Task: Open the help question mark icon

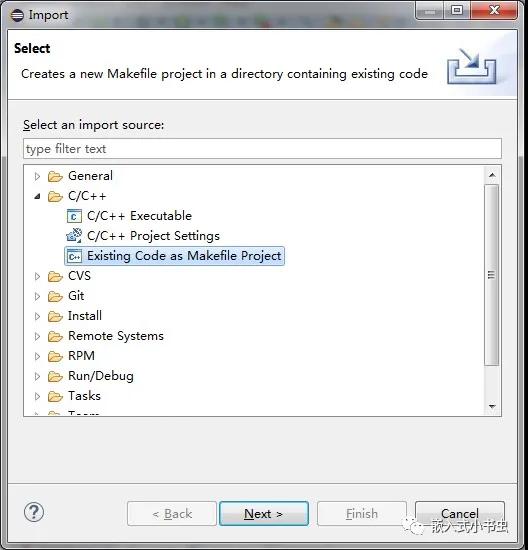Action: (x=34, y=512)
